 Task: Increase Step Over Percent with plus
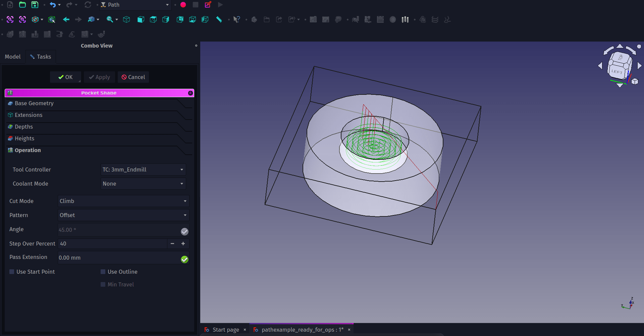tap(183, 244)
